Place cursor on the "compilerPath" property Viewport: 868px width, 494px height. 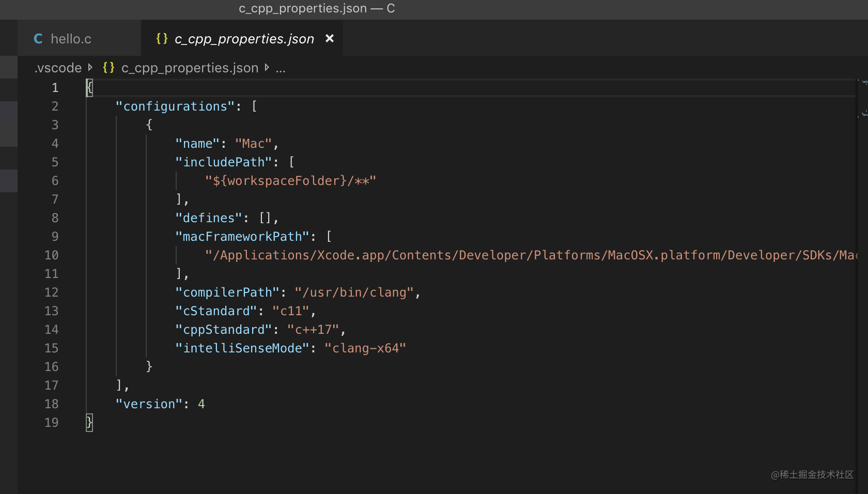click(x=226, y=292)
